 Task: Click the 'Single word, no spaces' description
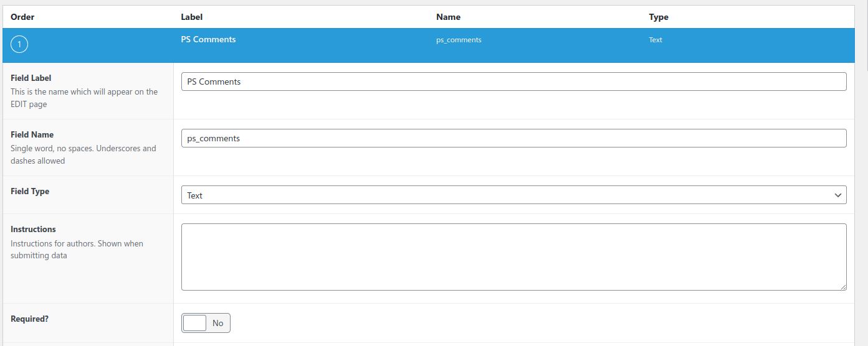(83, 154)
